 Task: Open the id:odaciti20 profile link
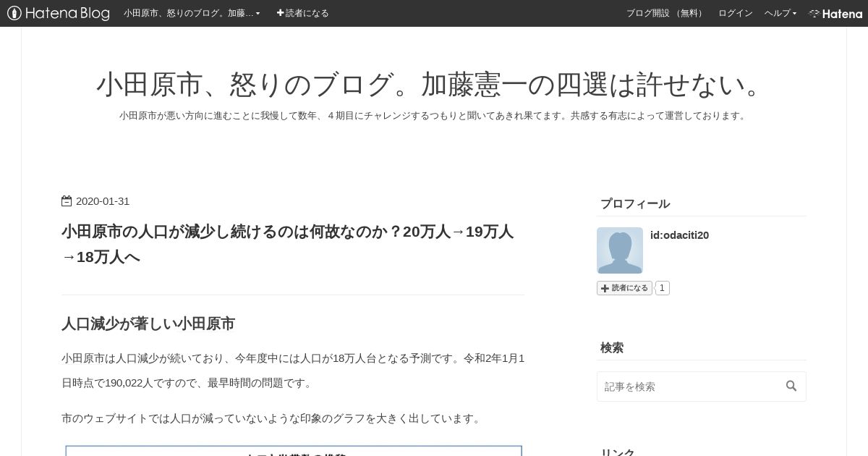(x=679, y=235)
